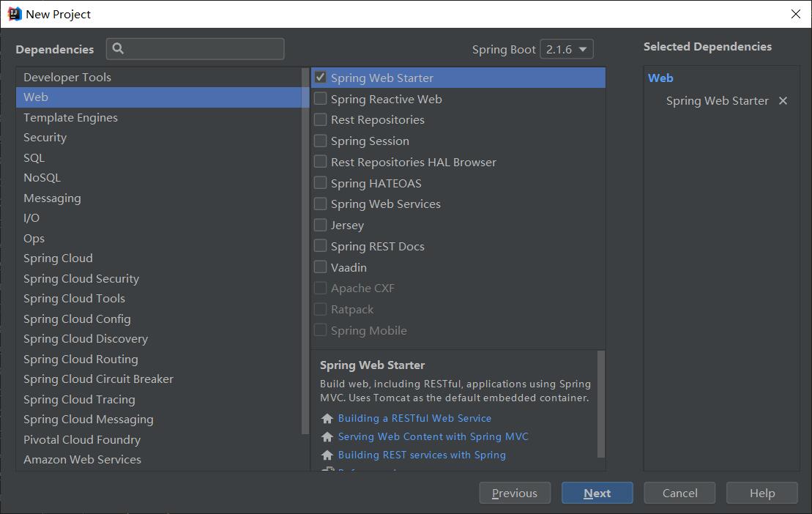Select the NoSQL category
The width and height of the screenshot is (812, 514).
click(x=158, y=177)
